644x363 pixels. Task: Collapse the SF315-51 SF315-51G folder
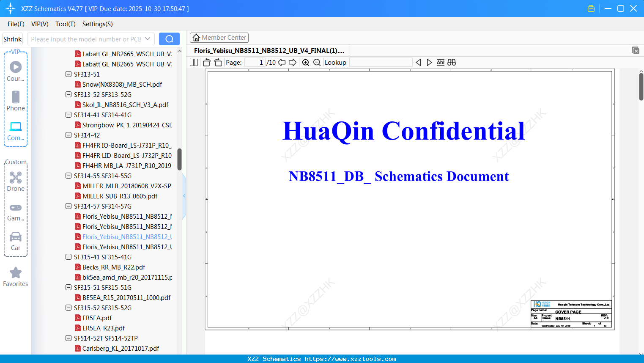69,287
